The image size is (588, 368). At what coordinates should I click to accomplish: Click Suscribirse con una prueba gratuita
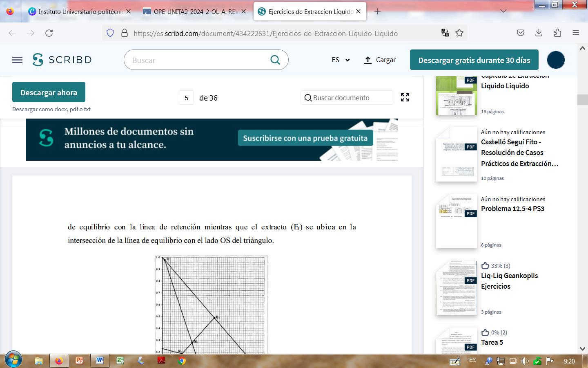pos(305,138)
